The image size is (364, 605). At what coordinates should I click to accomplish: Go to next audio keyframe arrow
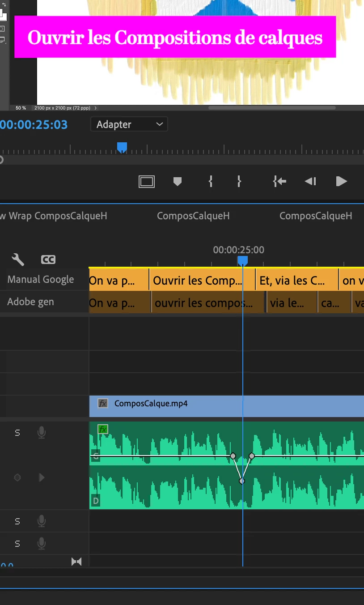click(x=42, y=477)
